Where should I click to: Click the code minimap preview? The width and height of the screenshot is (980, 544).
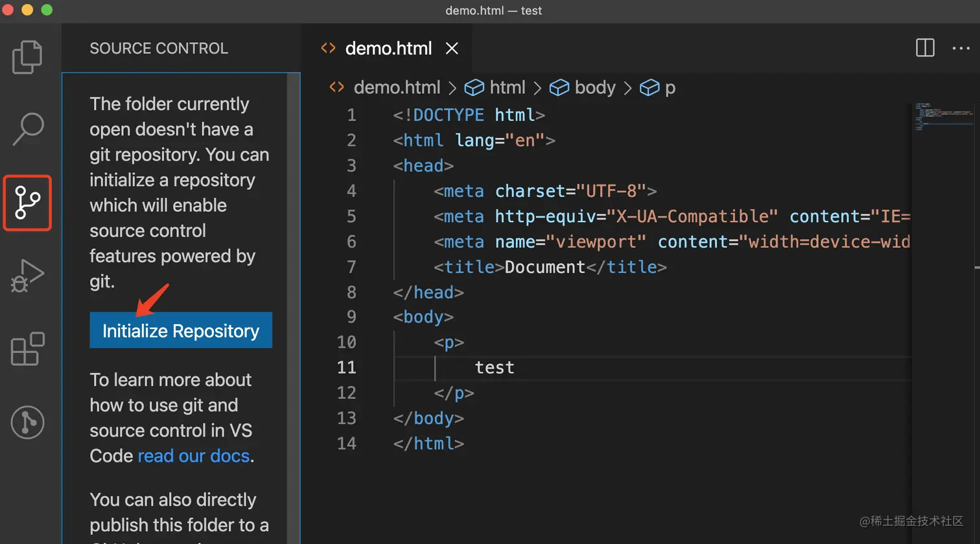(944, 117)
